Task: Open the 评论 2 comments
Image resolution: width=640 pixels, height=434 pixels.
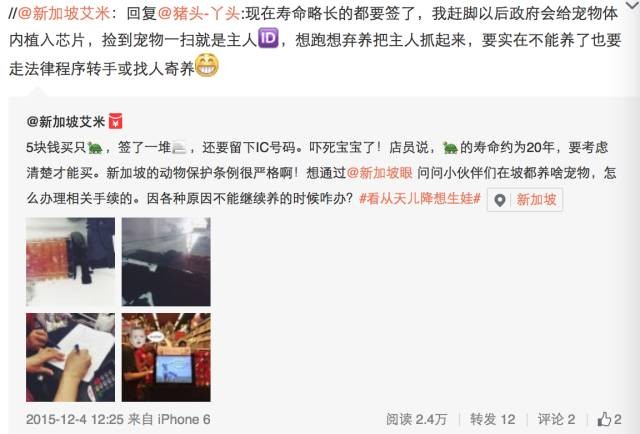Action: click(x=556, y=419)
